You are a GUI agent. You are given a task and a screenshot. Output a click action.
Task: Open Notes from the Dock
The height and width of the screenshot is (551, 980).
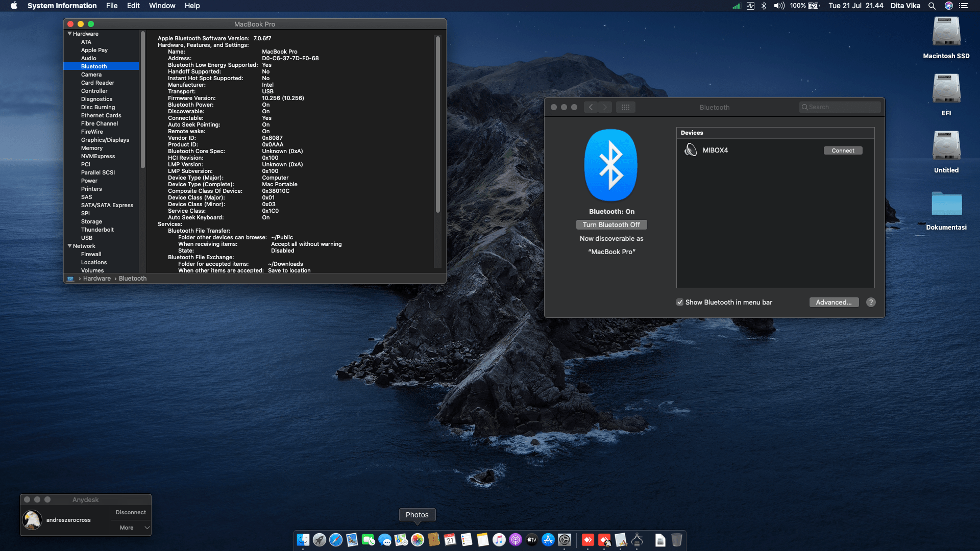(x=483, y=540)
